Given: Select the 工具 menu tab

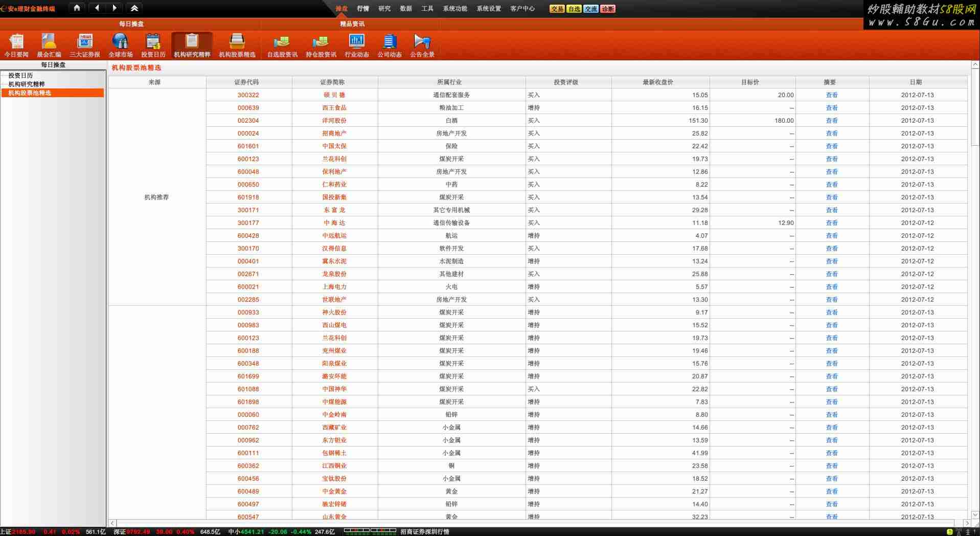Looking at the screenshot, I should [x=427, y=9].
